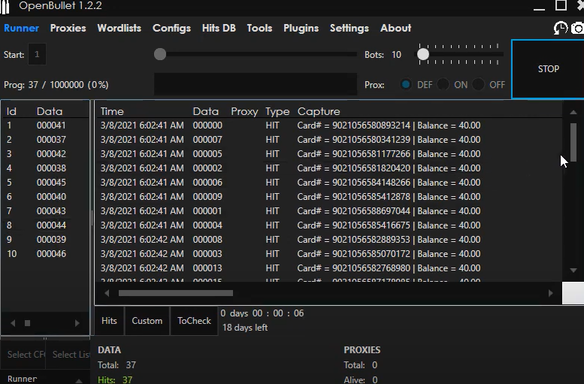Click the Capture column header
The image size is (584, 384).
[318, 111]
